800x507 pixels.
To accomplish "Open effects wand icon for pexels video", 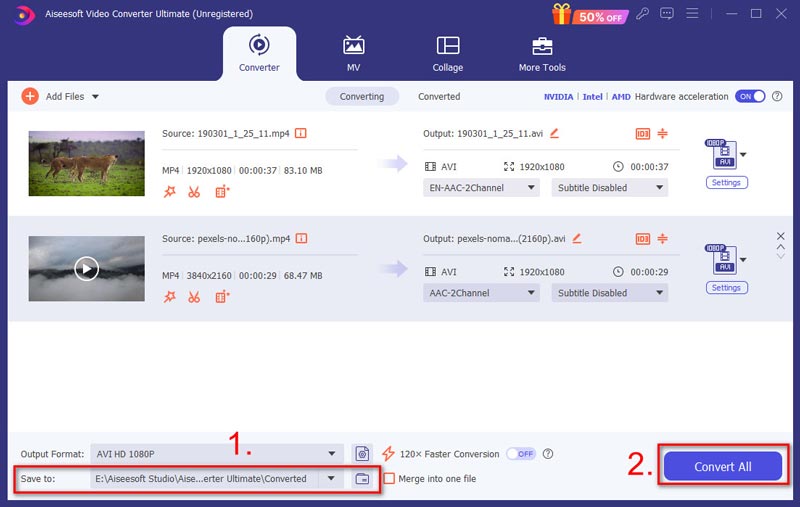I will [x=169, y=297].
